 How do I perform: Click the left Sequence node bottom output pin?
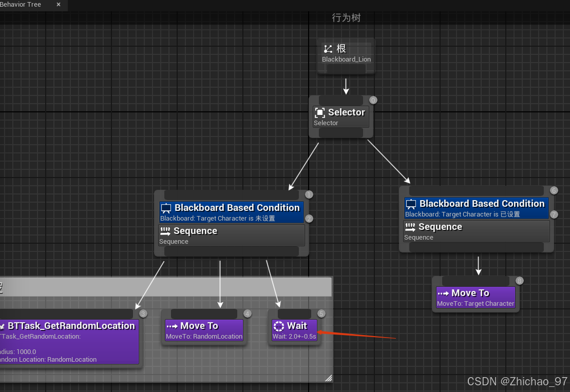[x=232, y=251]
